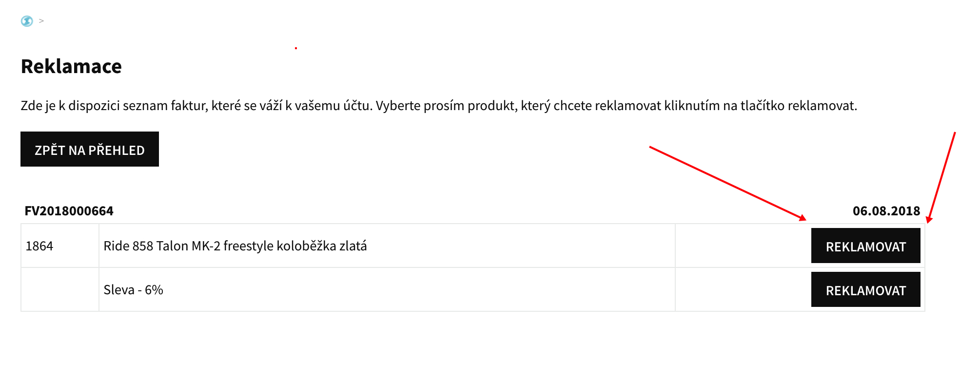
Task: Select the Reklamace page heading
Action: click(71, 66)
